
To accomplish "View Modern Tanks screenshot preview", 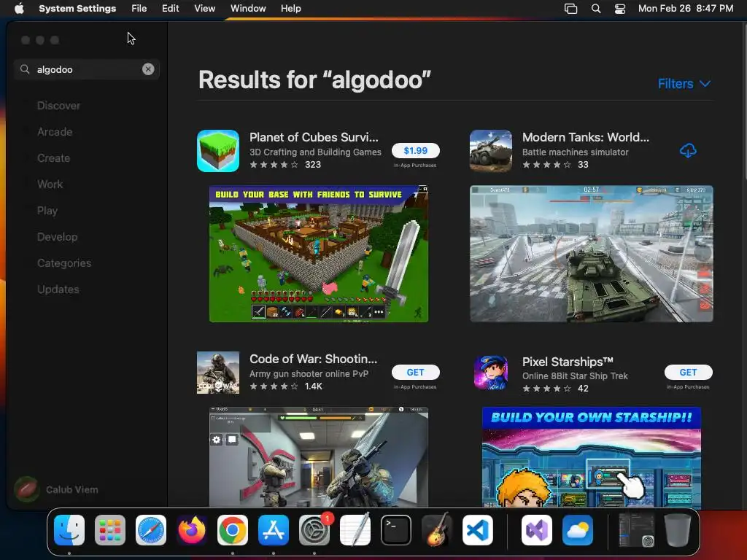I will coord(591,254).
